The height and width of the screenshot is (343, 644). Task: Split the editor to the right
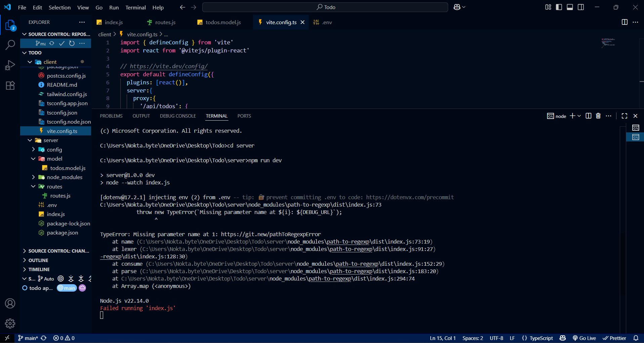pos(625,22)
